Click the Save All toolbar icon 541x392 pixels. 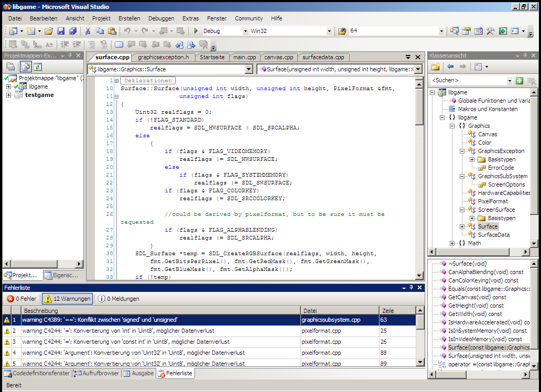(x=72, y=31)
